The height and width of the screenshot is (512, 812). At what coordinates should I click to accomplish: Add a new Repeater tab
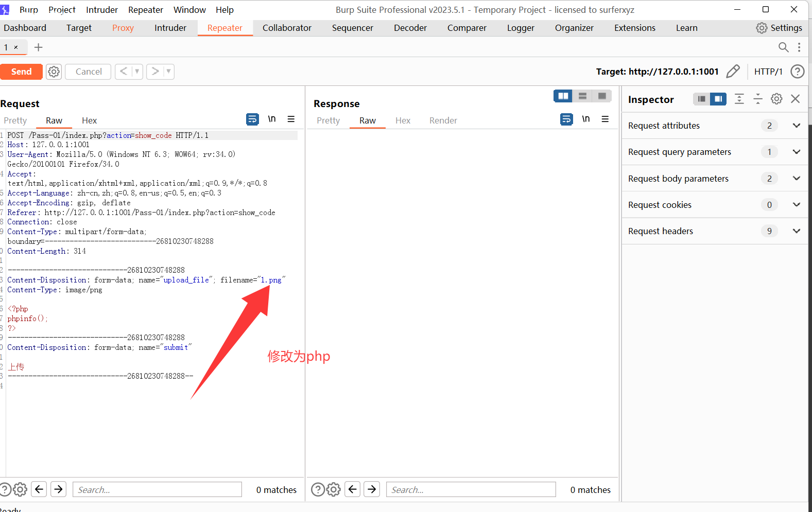click(38, 47)
